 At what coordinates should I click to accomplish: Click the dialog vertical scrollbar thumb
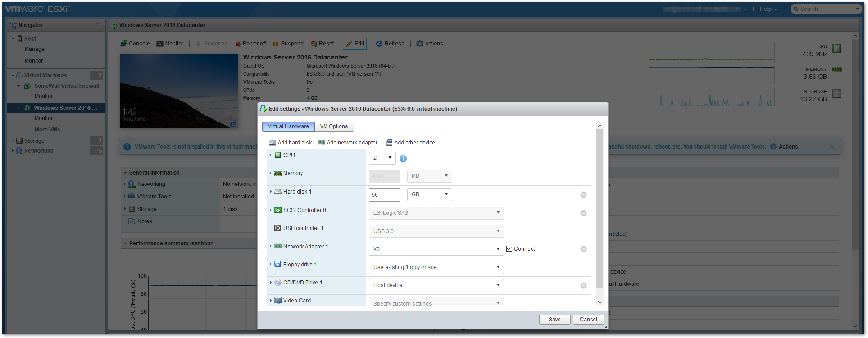pyautogui.click(x=600, y=208)
